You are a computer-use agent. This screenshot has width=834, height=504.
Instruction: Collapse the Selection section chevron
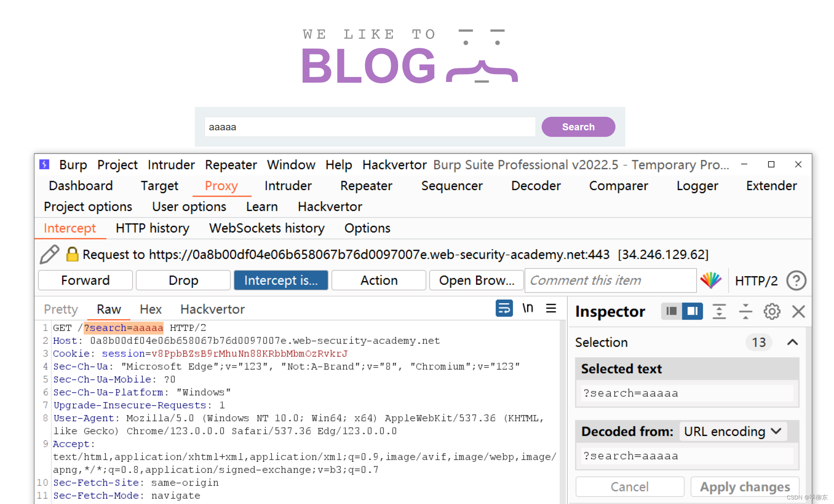point(793,342)
